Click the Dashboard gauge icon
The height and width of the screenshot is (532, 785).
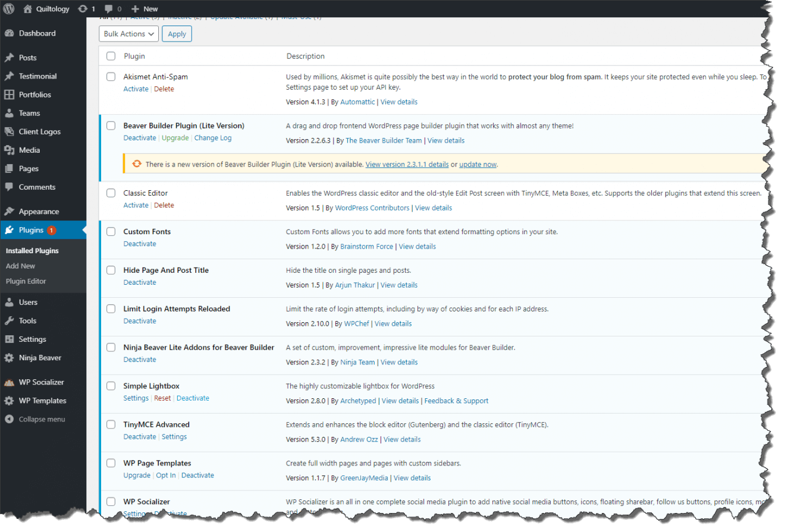coord(9,33)
